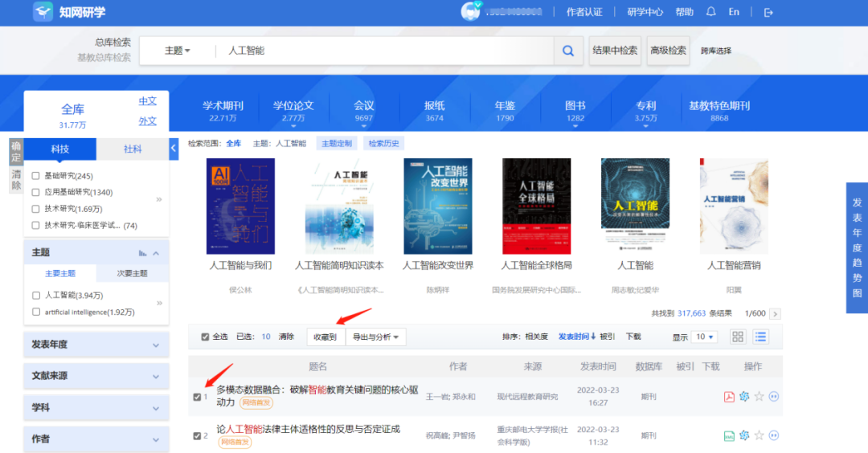Switch to grid view layout icon

tap(737, 337)
